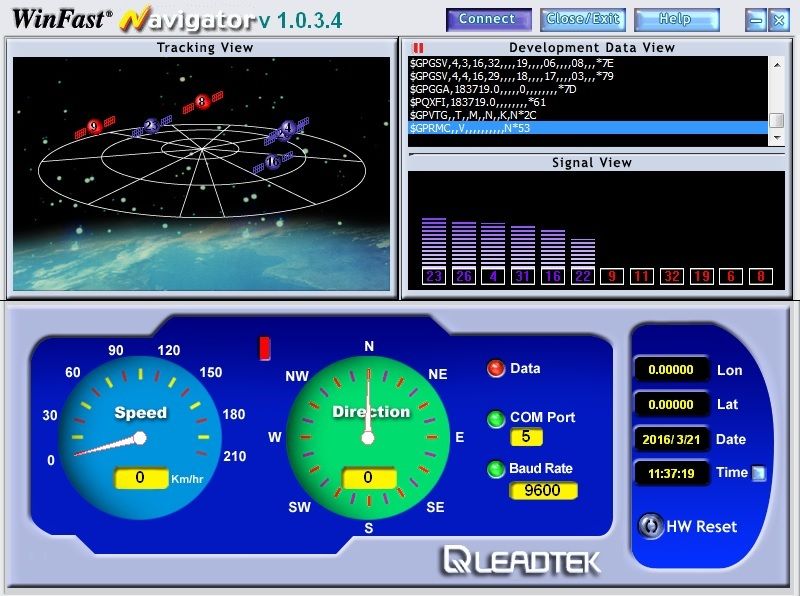Click the Close/Exit button
Viewport: 800px width, 596px height.
coord(583,19)
